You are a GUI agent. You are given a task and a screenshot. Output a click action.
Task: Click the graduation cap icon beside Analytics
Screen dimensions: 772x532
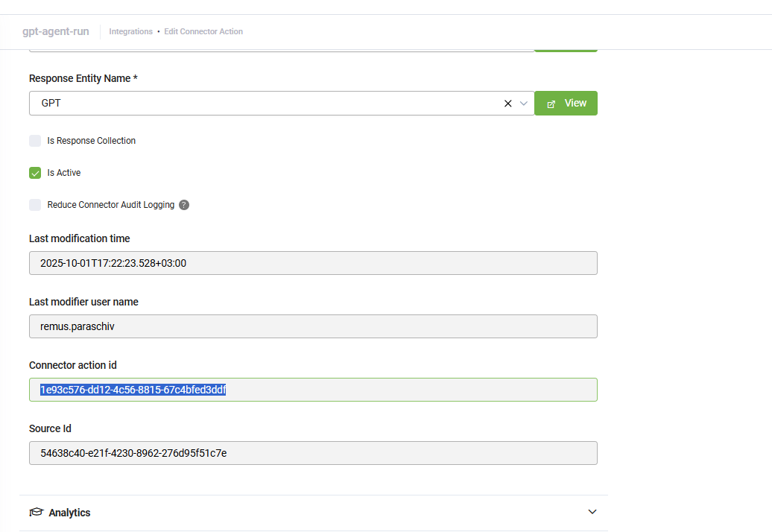tap(36, 513)
